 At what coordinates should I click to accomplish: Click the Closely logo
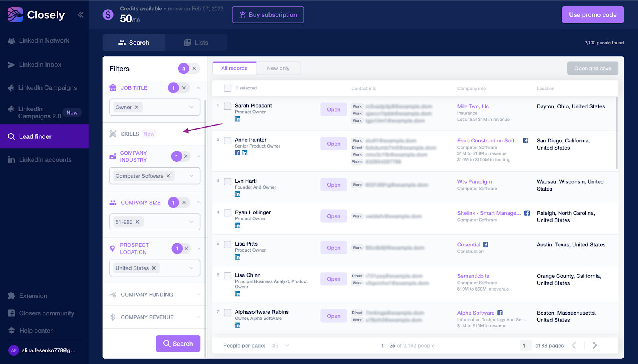[x=36, y=15]
